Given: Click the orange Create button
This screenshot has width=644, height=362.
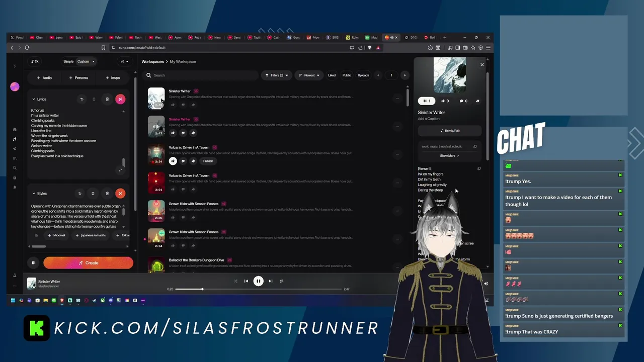Looking at the screenshot, I should point(88,262).
